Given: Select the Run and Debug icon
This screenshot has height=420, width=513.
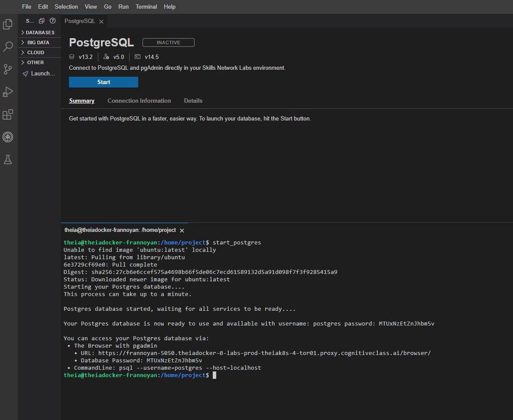Looking at the screenshot, I should pos(8,92).
